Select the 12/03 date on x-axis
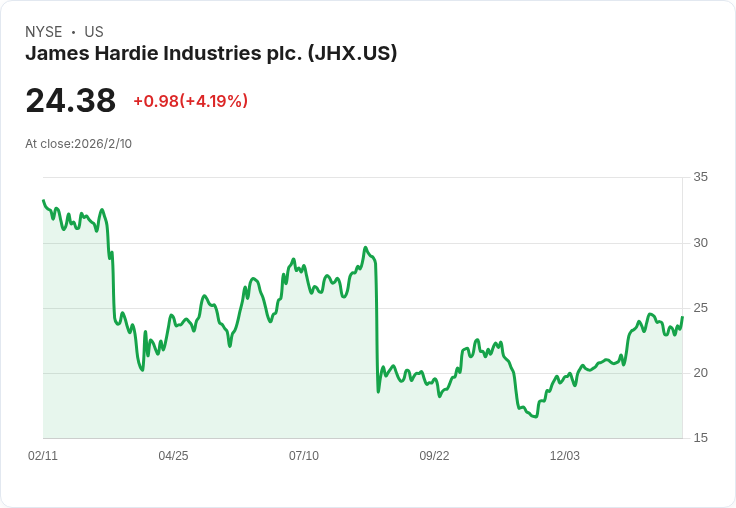736x508 pixels. click(x=565, y=456)
